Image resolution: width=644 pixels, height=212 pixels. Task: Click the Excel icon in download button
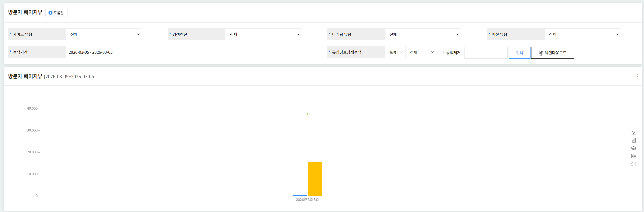(x=541, y=53)
